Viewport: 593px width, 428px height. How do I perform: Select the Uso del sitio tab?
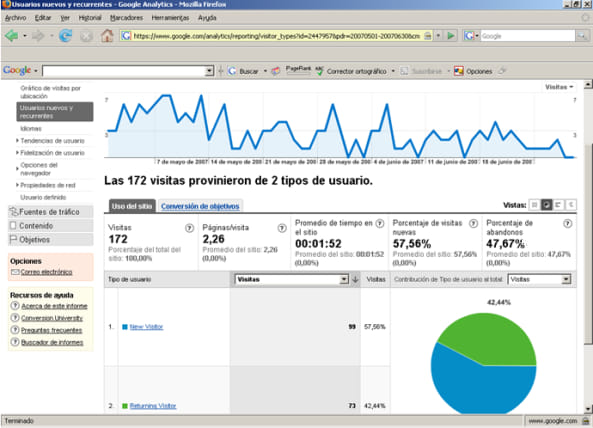point(132,206)
